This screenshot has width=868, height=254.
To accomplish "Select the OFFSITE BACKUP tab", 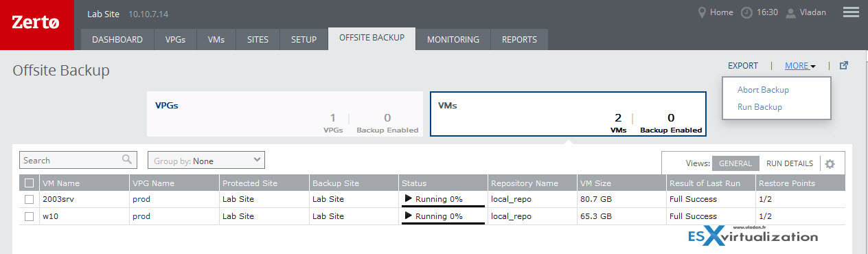I will (x=372, y=38).
